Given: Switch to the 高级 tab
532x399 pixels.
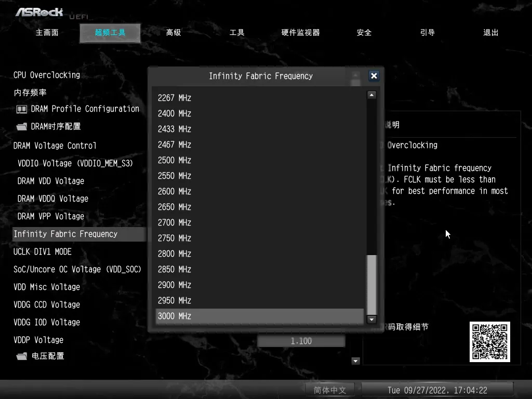Looking at the screenshot, I should coord(174,33).
